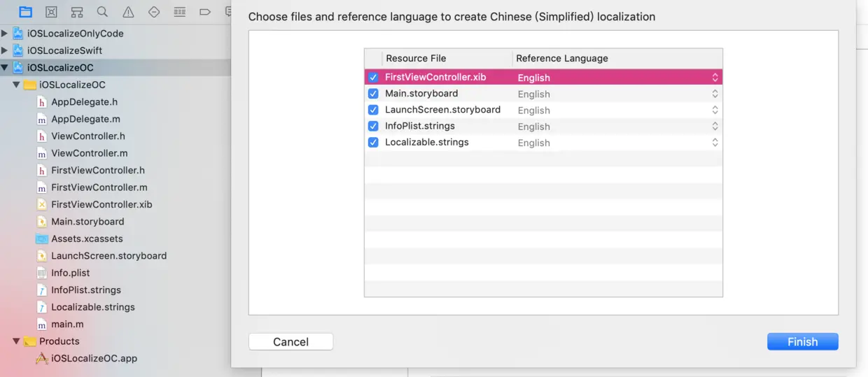Open the Source Control navigator
This screenshot has height=377, width=868.
51,12
